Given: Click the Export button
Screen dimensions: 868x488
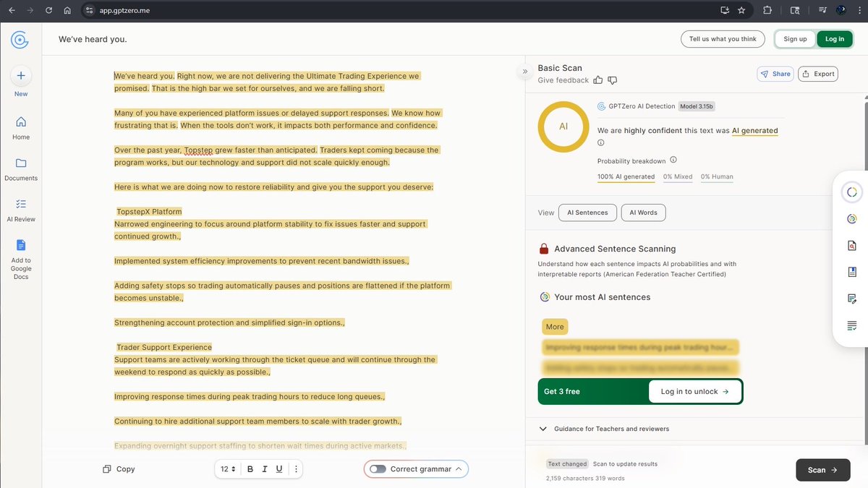Looking at the screenshot, I should pyautogui.click(x=818, y=74).
